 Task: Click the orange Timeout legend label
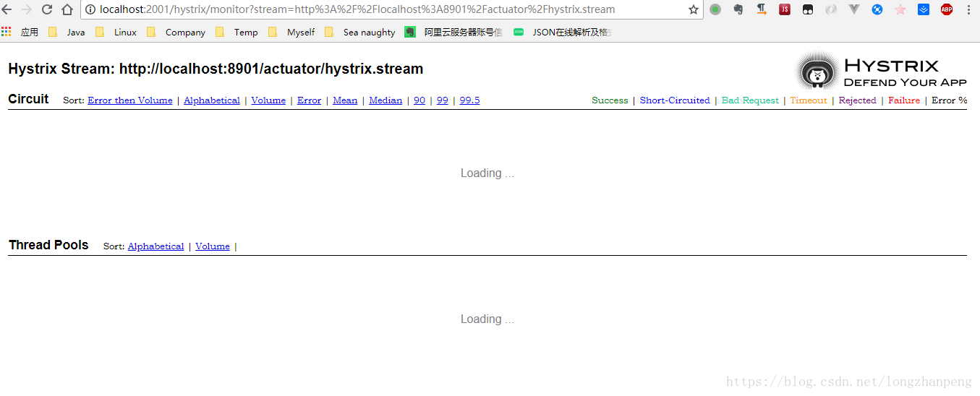point(809,100)
